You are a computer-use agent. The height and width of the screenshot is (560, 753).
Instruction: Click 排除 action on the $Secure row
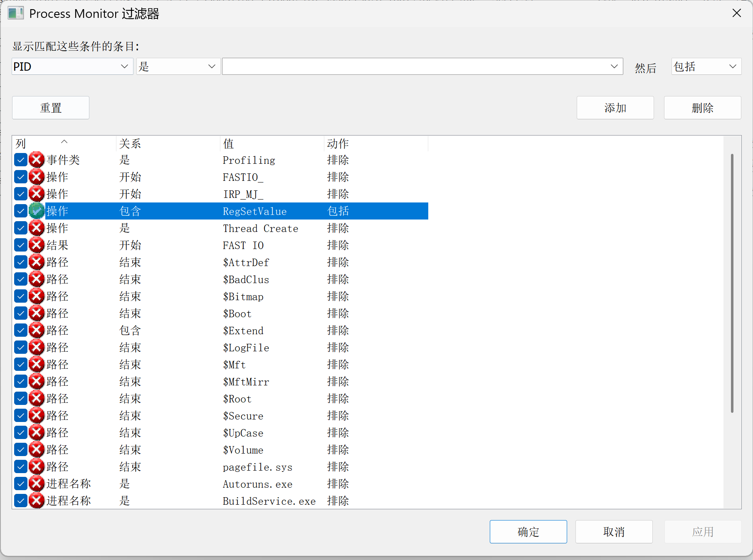click(x=338, y=415)
